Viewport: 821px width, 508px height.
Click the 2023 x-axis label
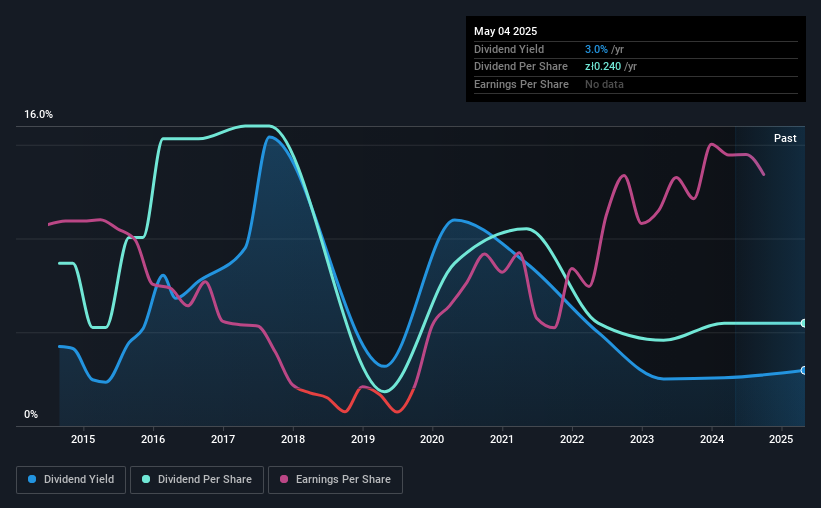642,439
